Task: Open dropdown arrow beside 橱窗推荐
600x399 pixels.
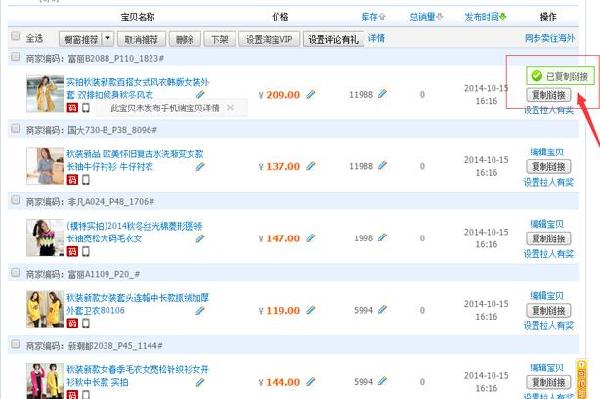Action: (108, 39)
